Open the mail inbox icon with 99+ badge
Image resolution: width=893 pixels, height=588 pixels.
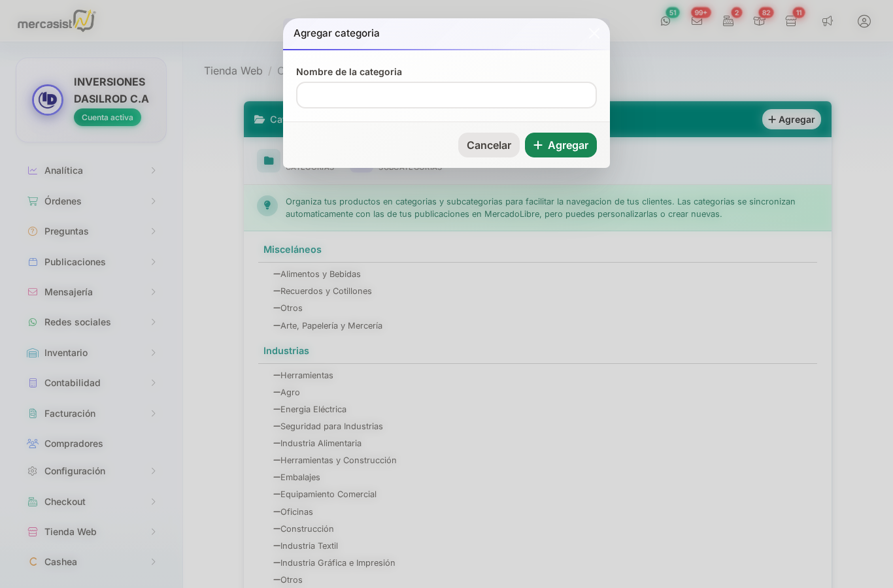[697, 21]
